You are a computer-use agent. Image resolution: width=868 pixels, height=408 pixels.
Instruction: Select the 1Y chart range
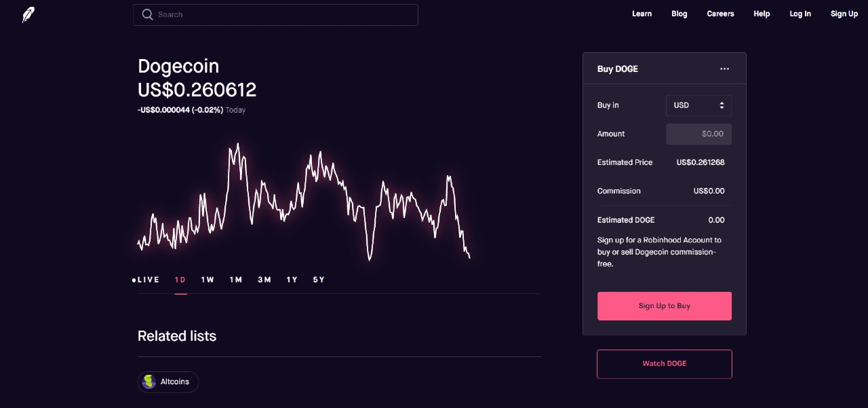coord(292,280)
